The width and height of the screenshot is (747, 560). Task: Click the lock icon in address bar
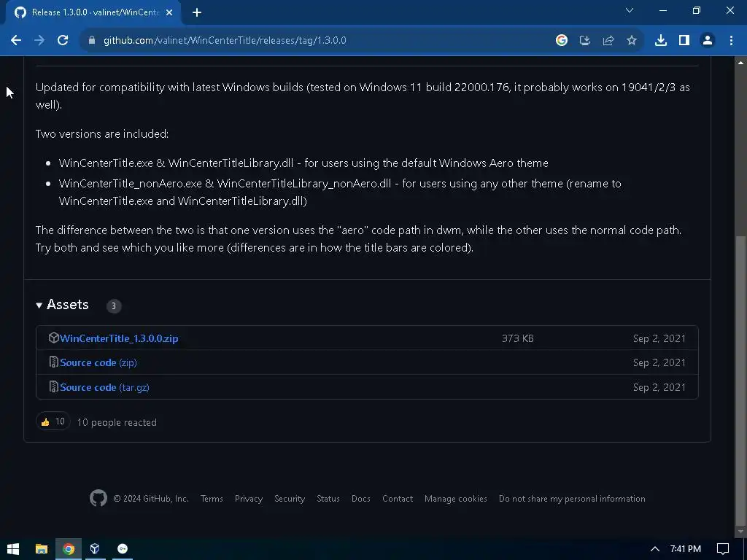pyautogui.click(x=92, y=41)
